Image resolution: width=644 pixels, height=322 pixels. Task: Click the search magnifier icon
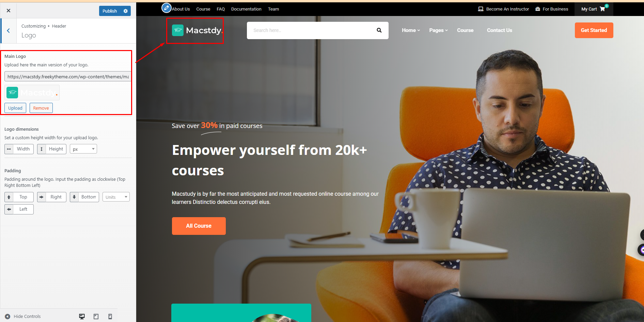pos(379,30)
